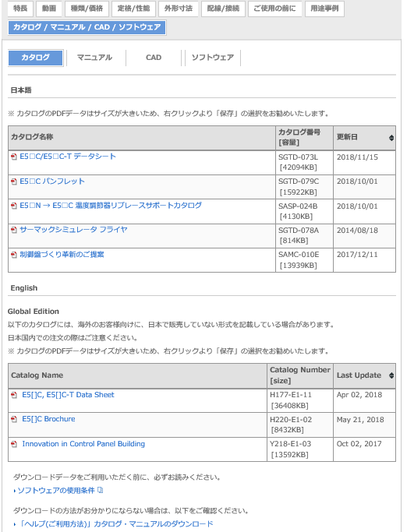407x532 pixels.
Task: Click the Global Edition heading
Action: click(x=34, y=312)
